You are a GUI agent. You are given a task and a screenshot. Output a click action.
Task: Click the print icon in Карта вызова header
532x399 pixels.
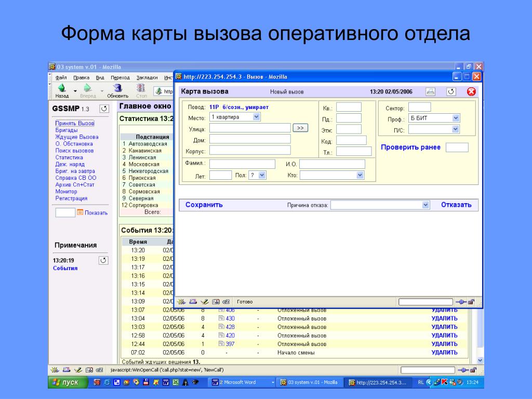point(431,91)
